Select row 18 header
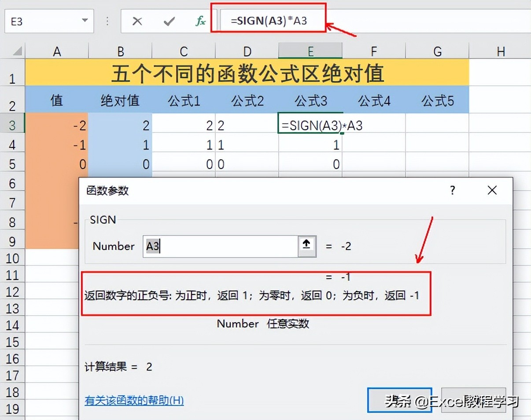The image size is (531, 420). [12, 392]
